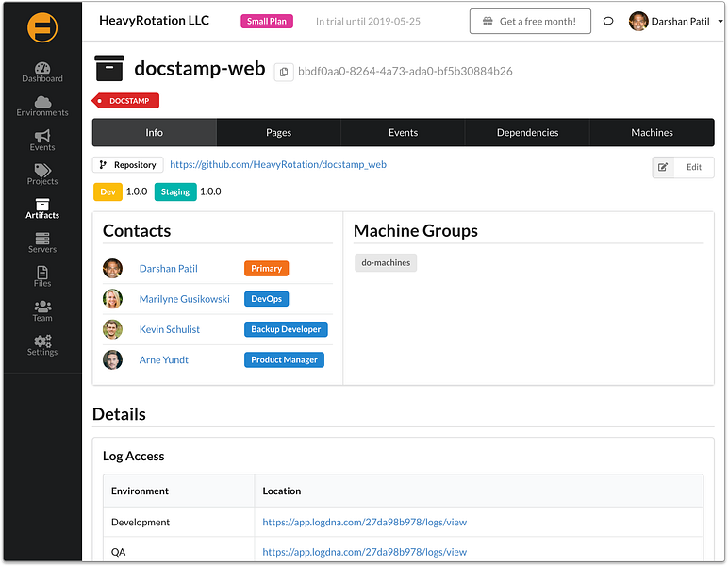Viewport: 728px width, 566px height.
Task: Open the Files document icon
Action: pos(42,272)
